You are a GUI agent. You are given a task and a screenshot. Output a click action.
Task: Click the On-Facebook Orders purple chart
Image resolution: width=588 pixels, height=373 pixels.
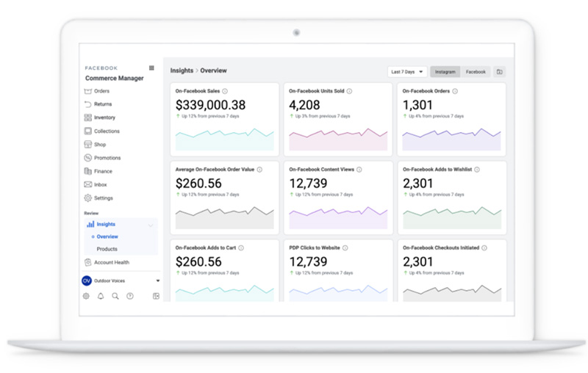(451, 140)
